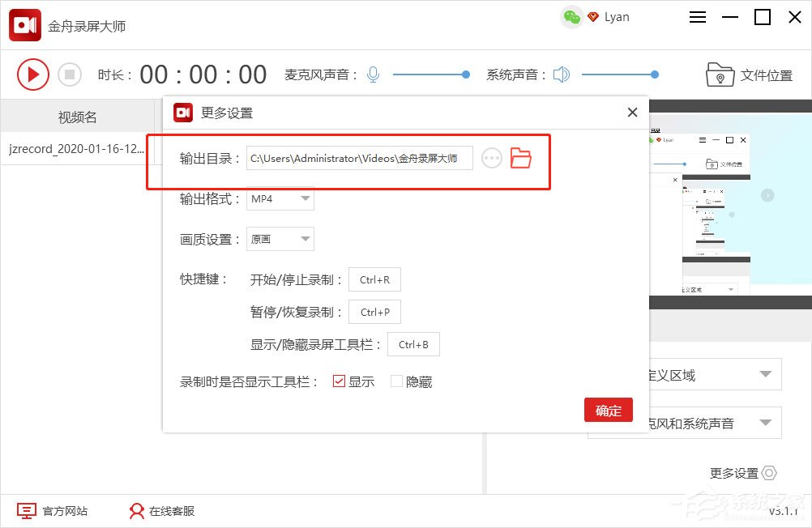This screenshot has width=812, height=528.
Task: Start recording with the red record button
Action: [x=33, y=74]
